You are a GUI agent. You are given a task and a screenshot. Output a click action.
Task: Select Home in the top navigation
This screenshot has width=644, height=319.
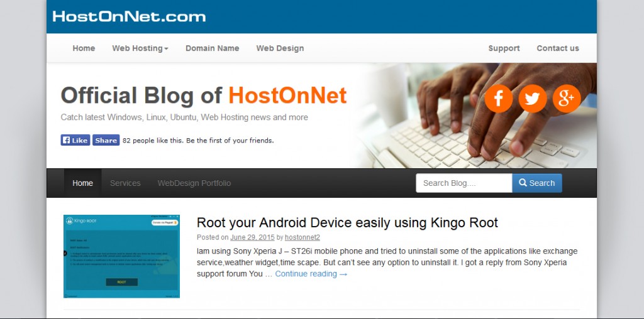(x=84, y=48)
